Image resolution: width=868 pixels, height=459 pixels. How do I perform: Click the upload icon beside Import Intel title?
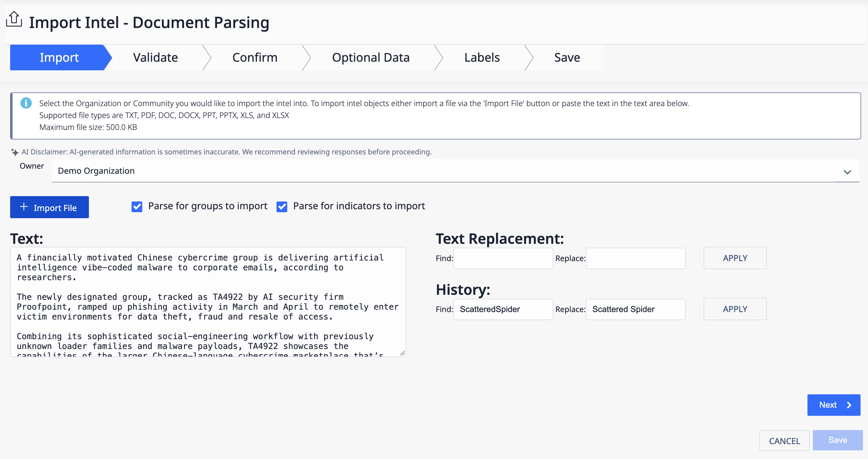pyautogui.click(x=14, y=20)
